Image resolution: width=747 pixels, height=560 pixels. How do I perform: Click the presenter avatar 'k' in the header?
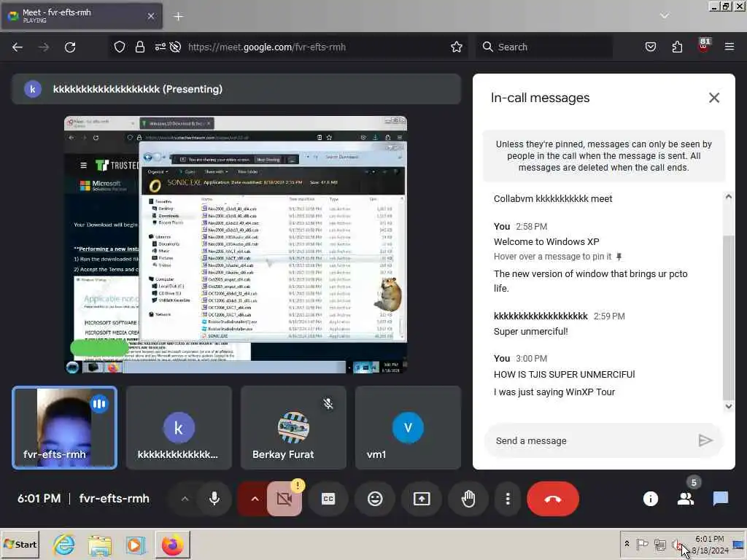click(x=32, y=89)
